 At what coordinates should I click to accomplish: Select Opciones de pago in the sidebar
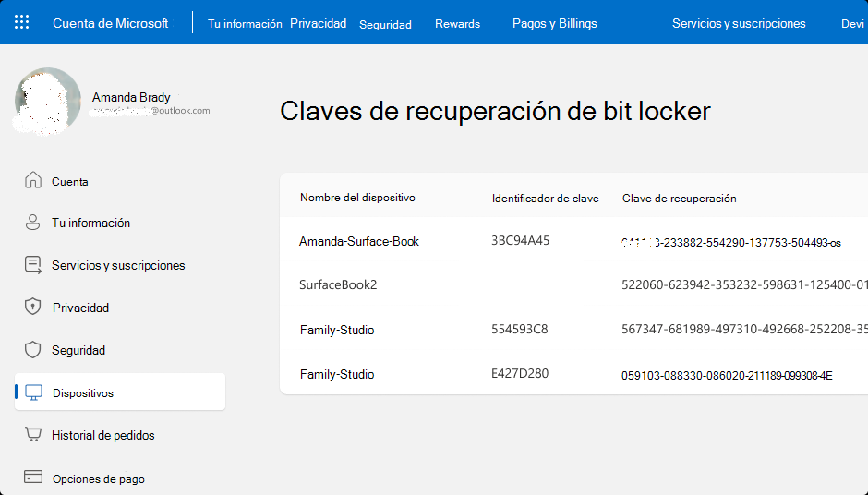(x=99, y=479)
